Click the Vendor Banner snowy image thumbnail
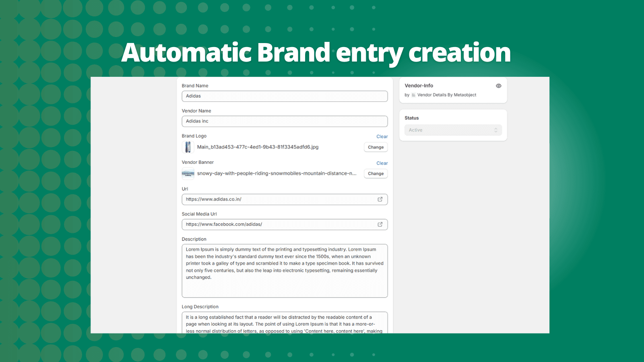The image size is (644, 362). point(188,174)
